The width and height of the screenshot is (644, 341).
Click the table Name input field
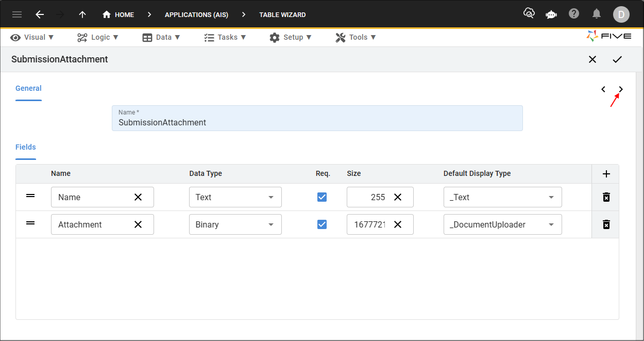(317, 122)
